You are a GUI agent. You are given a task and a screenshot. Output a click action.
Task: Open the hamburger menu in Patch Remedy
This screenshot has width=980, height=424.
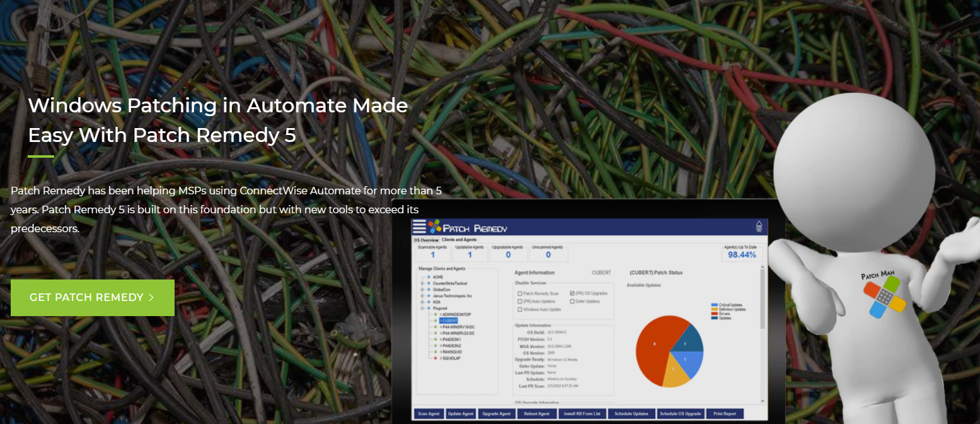click(419, 227)
